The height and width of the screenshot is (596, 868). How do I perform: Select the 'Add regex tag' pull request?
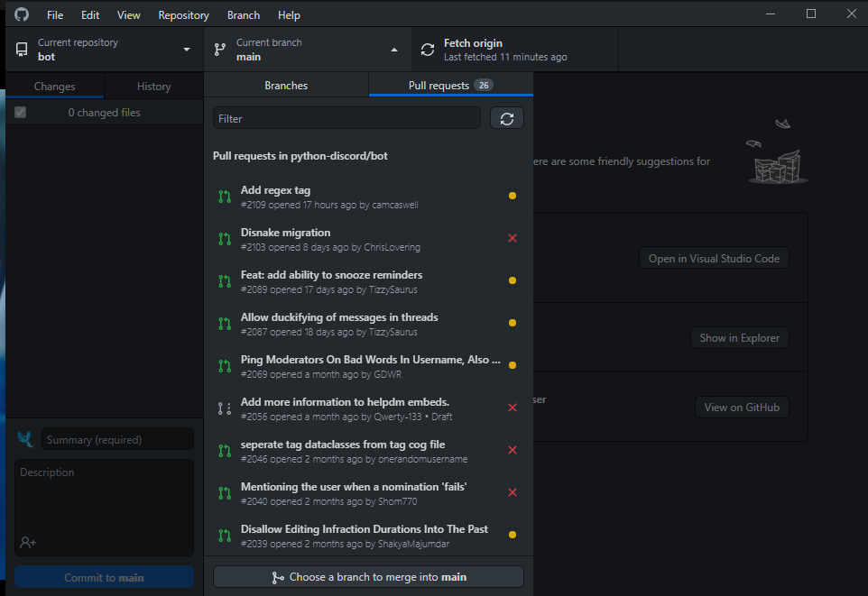(x=369, y=197)
